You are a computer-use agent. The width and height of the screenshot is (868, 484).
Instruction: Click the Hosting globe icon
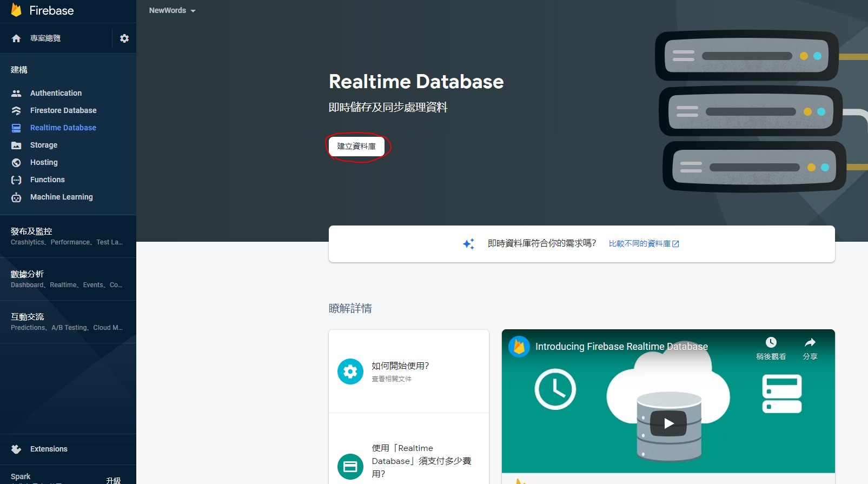[x=16, y=162]
